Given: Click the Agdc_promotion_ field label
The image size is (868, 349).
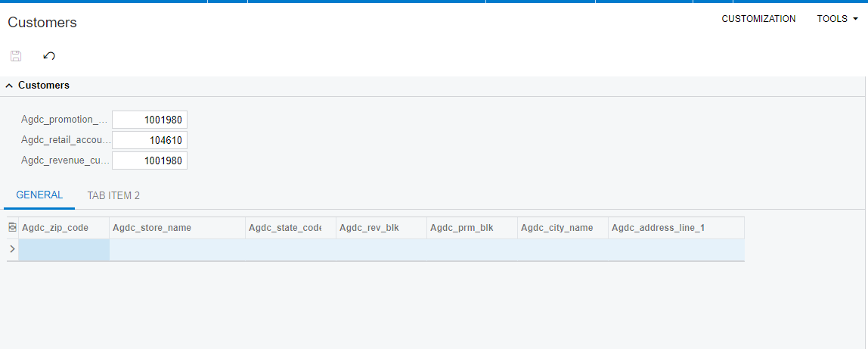Looking at the screenshot, I should pyautogui.click(x=66, y=120).
